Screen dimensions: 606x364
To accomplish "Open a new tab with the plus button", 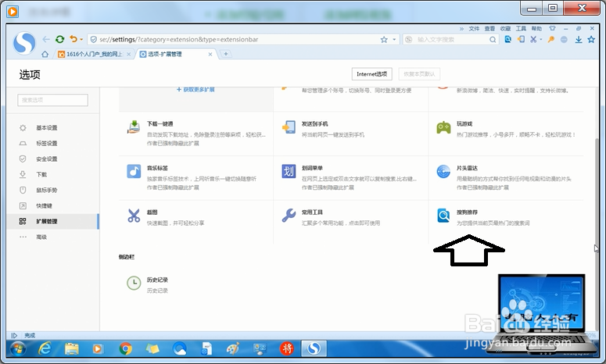I will 226,54.
